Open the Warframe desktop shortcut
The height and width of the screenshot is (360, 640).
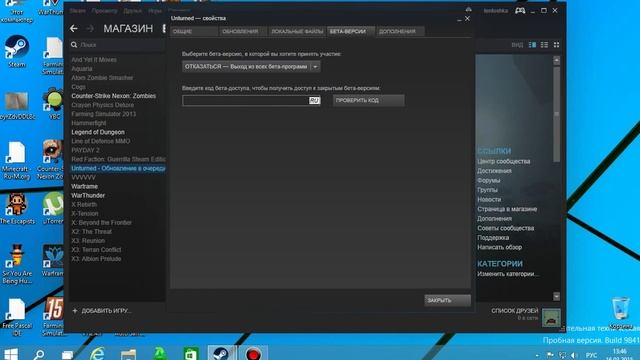tap(53, 260)
